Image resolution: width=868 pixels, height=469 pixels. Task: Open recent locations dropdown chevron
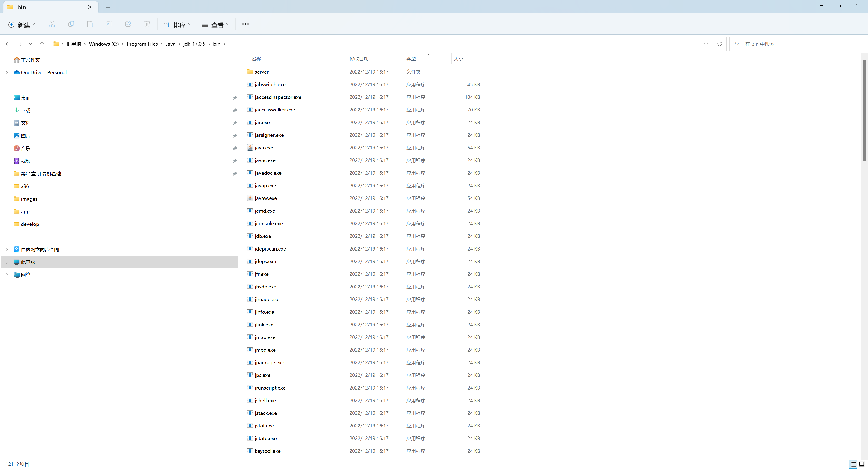click(31, 44)
